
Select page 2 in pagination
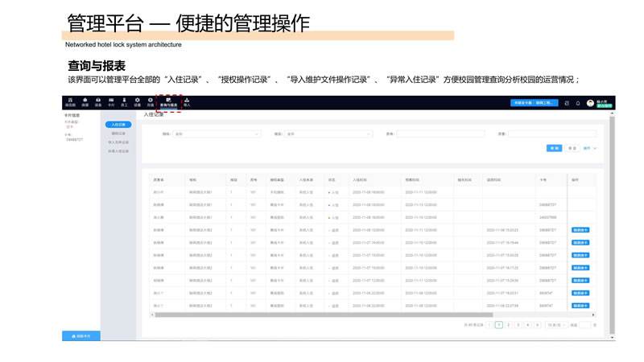point(509,325)
